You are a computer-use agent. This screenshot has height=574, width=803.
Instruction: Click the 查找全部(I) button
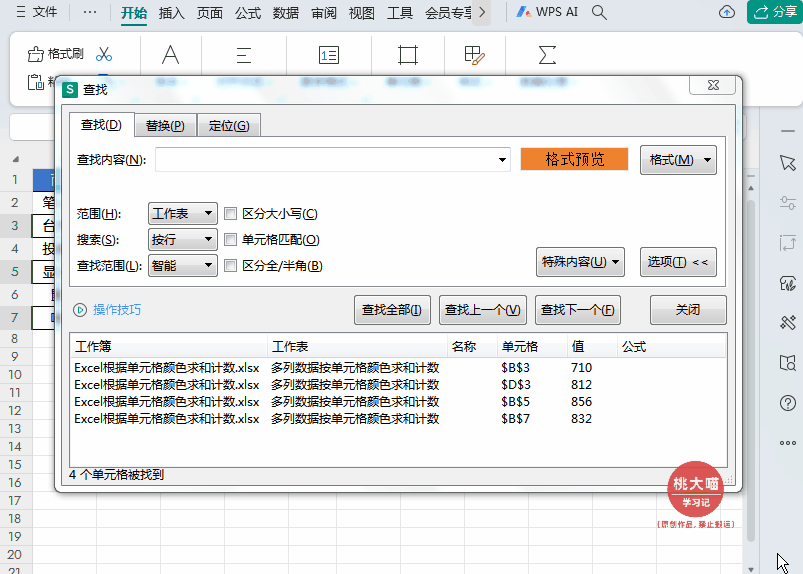click(392, 310)
